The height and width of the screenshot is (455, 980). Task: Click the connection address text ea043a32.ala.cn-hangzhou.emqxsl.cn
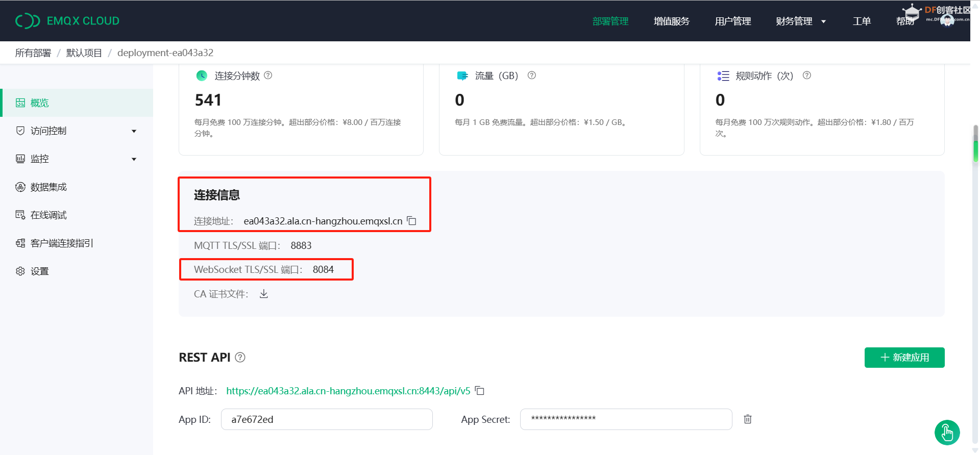pos(323,221)
